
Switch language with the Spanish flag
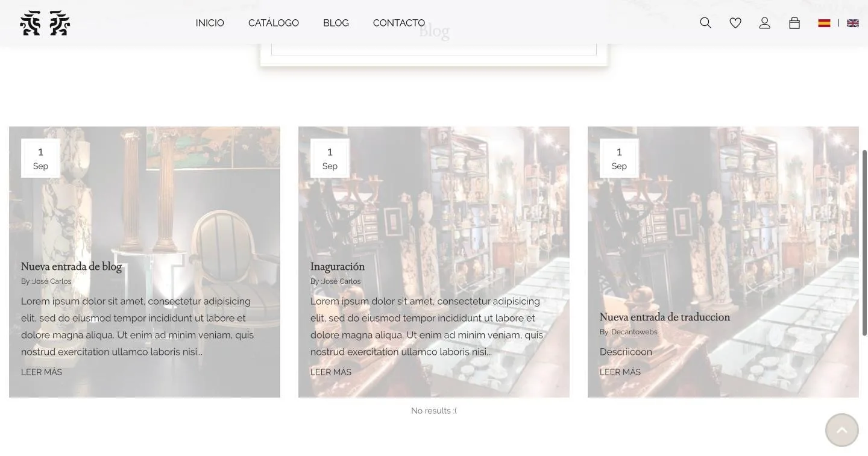pyautogui.click(x=824, y=23)
